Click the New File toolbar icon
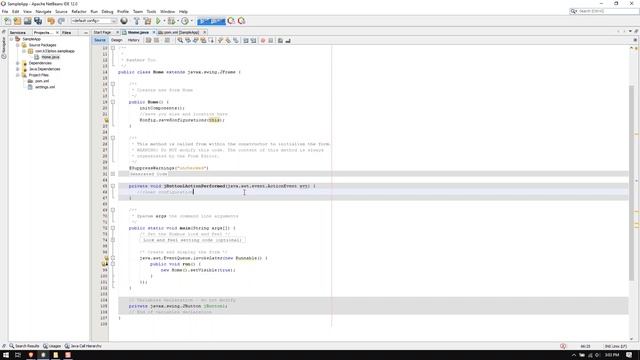This screenshot has width=640, height=360. click(7, 21)
